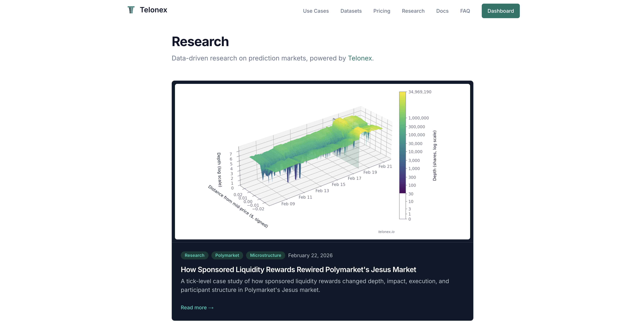Image resolution: width=644 pixels, height=326 pixels.
Task: Open the Dashboard
Action: (x=500, y=11)
